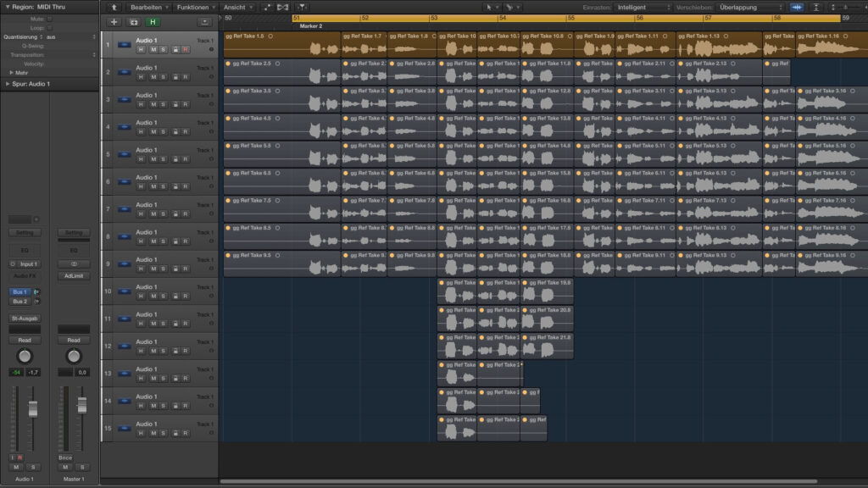The width and height of the screenshot is (868, 488).
Task: Open Read automation mode on Audio 1 strip
Action: click(x=25, y=341)
